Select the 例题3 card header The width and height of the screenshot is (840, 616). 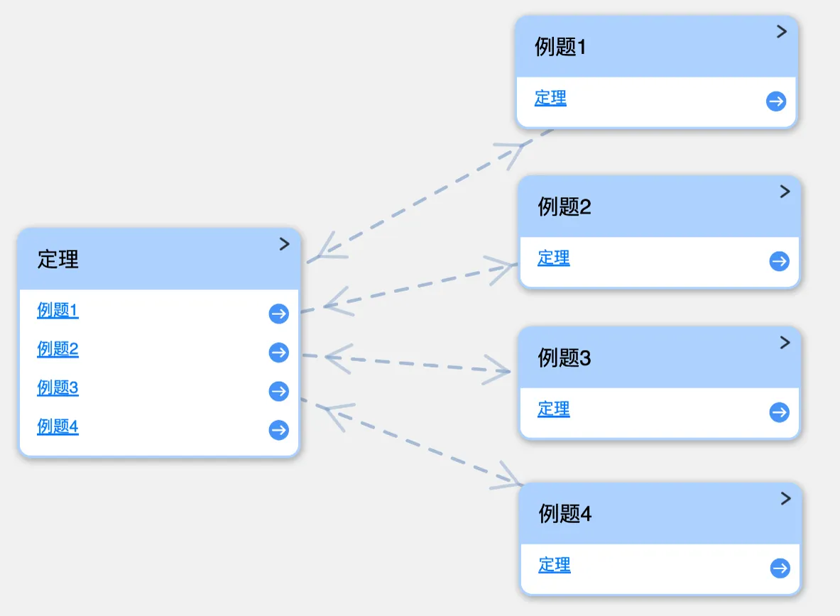pyautogui.click(x=660, y=358)
